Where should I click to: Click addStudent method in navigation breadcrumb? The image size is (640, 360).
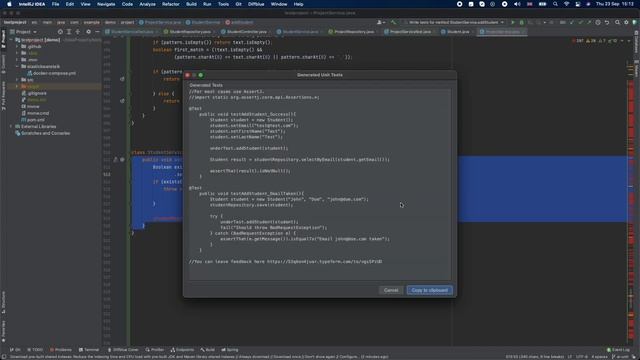pyautogui.click(x=240, y=22)
